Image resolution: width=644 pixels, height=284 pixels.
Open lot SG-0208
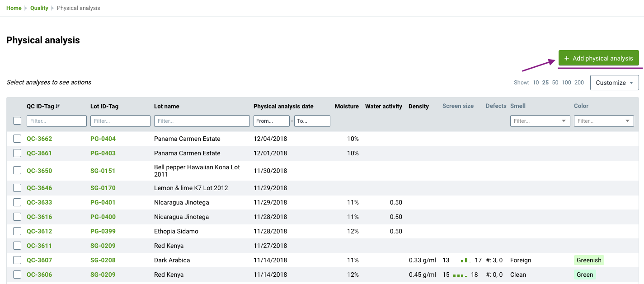pos(103,260)
